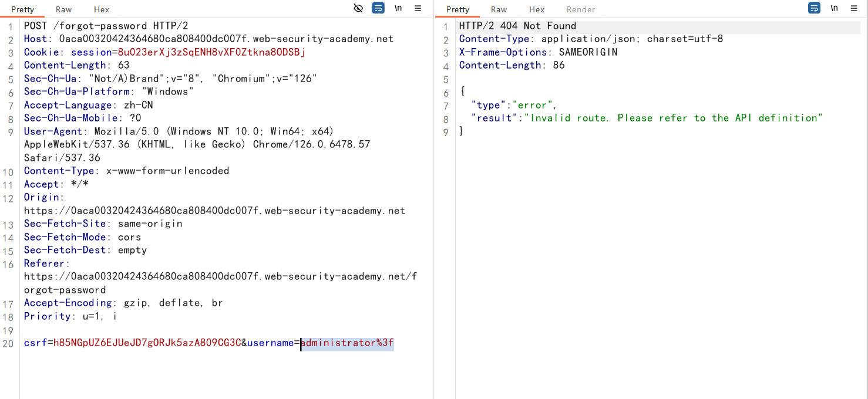Click the HTTP/2 404 Not Found status line
The width and height of the screenshot is (868, 399).
517,26
